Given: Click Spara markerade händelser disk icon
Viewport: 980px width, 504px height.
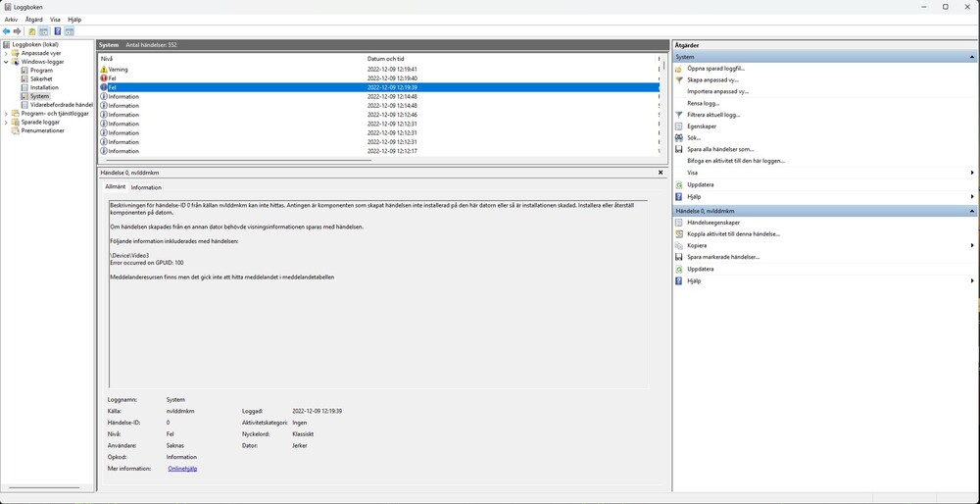Looking at the screenshot, I should [679, 257].
